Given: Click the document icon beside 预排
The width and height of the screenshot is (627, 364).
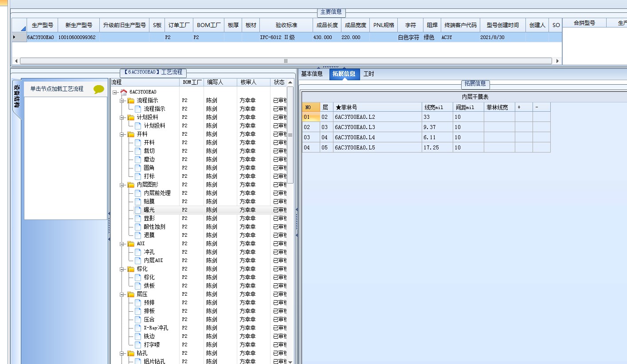Looking at the screenshot, I should pyautogui.click(x=138, y=302).
